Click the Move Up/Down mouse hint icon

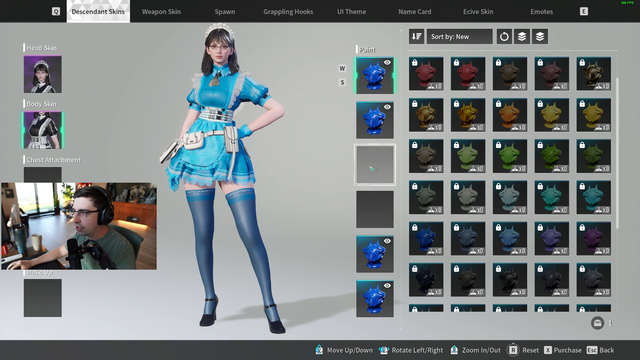(319, 350)
